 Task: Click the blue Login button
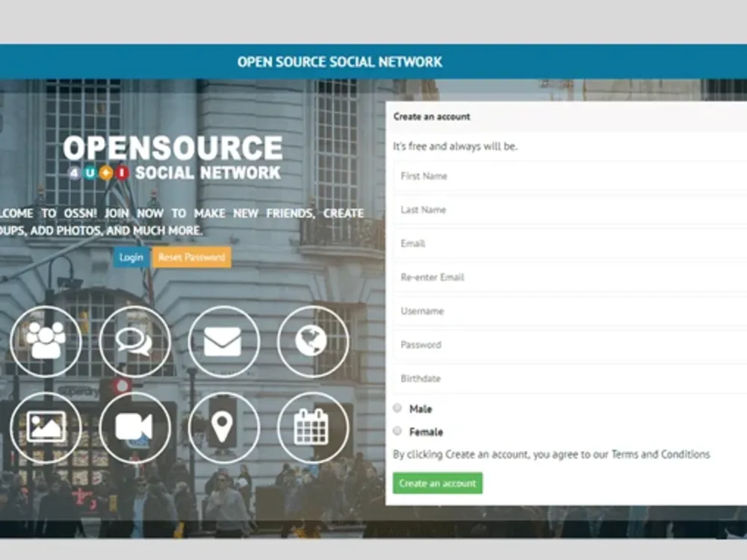(x=131, y=257)
